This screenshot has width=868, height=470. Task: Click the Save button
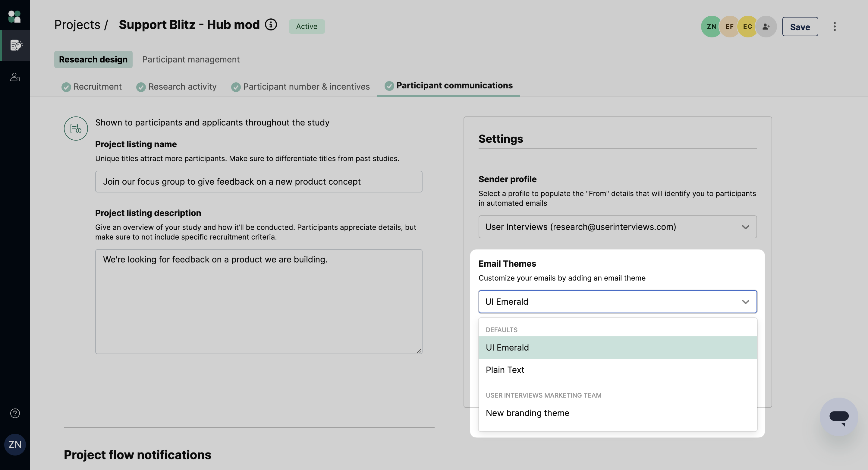point(800,27)
